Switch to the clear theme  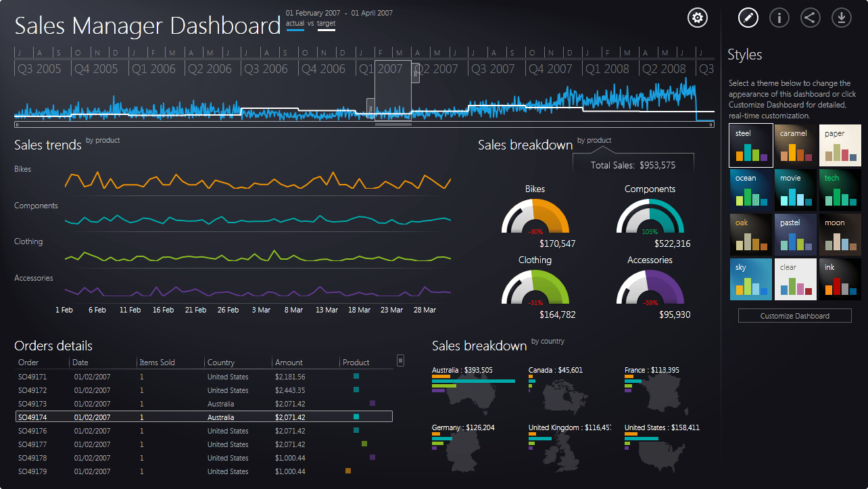795,279
